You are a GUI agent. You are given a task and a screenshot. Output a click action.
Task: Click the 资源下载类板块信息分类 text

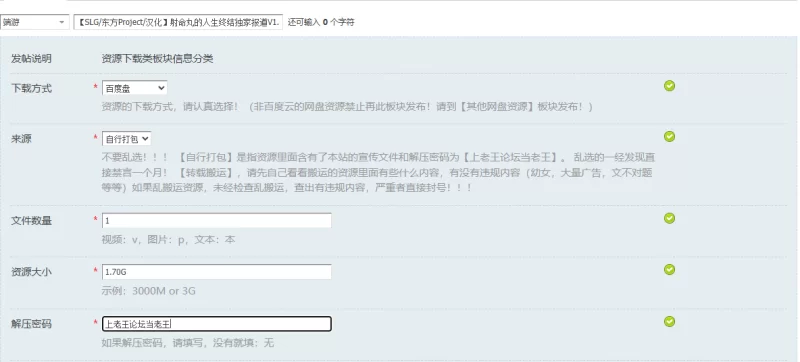pyautogui.click(x=157, y=59)
